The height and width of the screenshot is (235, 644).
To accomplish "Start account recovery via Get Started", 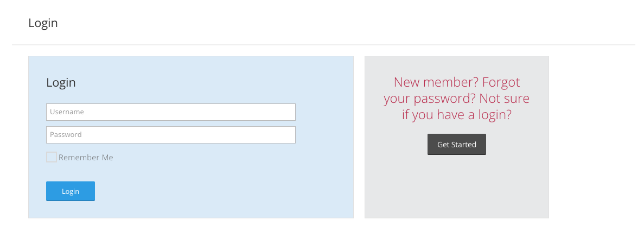I will point(456,145).
